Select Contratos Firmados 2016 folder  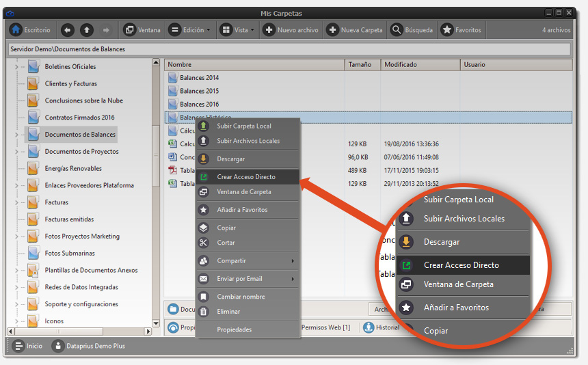point(79,118)
